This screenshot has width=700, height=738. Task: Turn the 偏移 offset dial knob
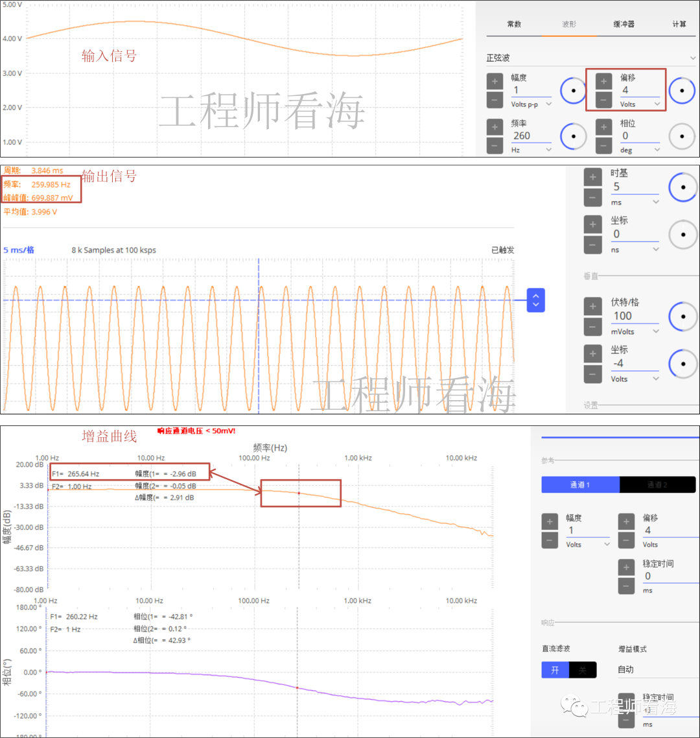tap(681, 91)
